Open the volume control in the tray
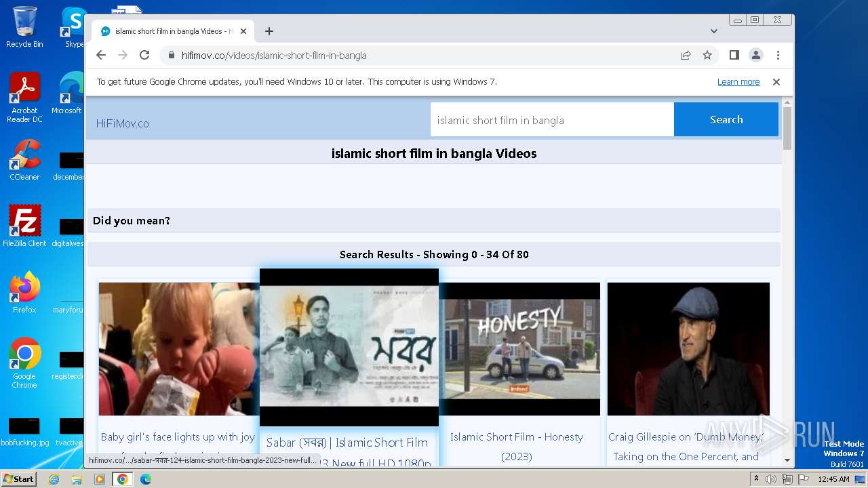The image size is (868, 488). (771, 479)
